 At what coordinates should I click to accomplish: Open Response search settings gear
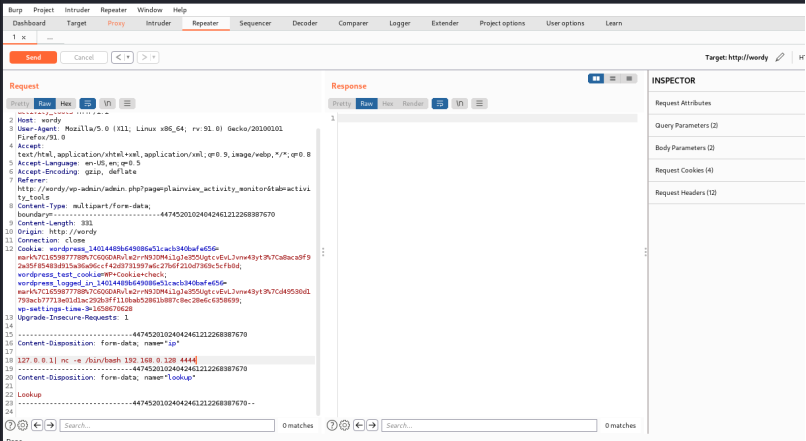pyautogui.click(x=344, y=425)
